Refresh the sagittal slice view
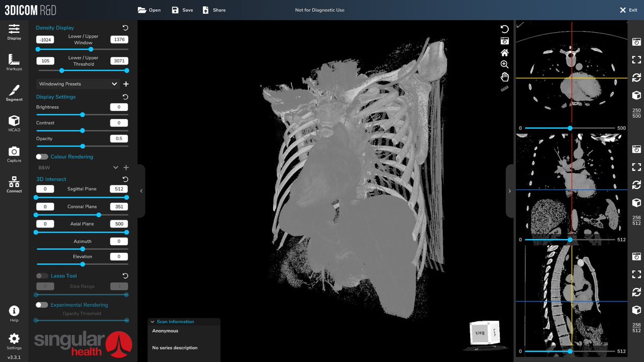Screen dimensions: 644x362 [x=636, y=292]
